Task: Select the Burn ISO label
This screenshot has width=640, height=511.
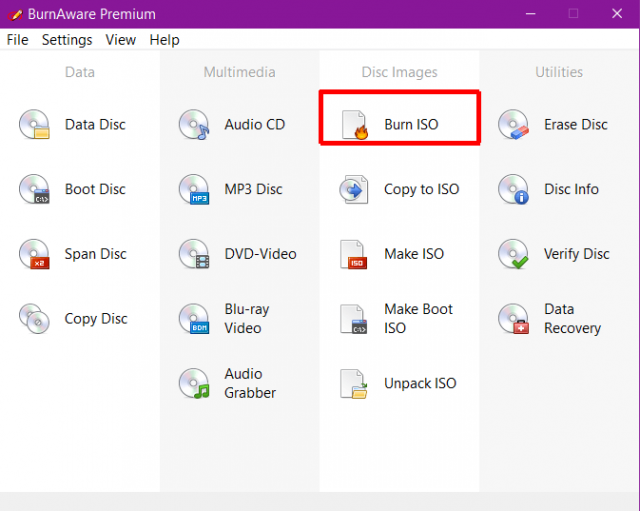Action: tap(411, 124)
